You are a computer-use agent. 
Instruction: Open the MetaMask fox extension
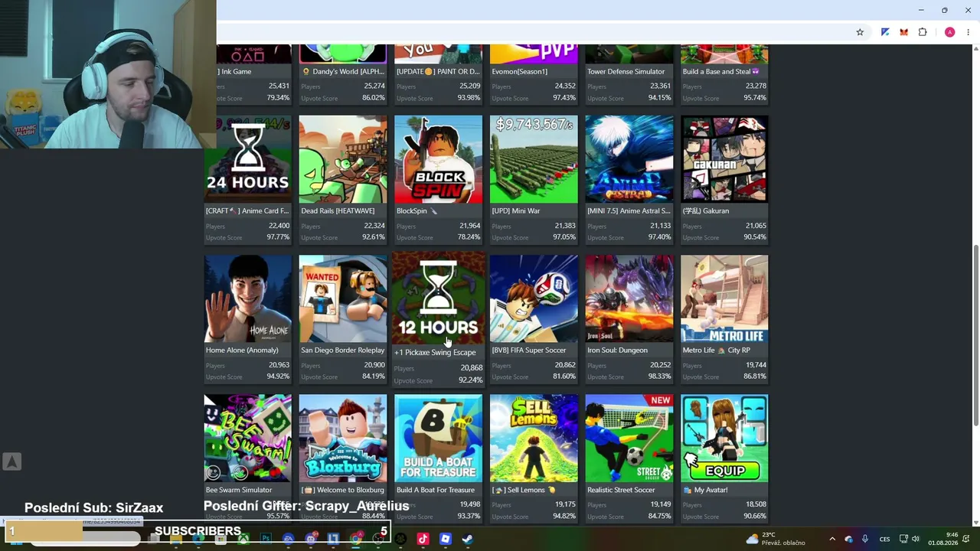click(904, 32)
